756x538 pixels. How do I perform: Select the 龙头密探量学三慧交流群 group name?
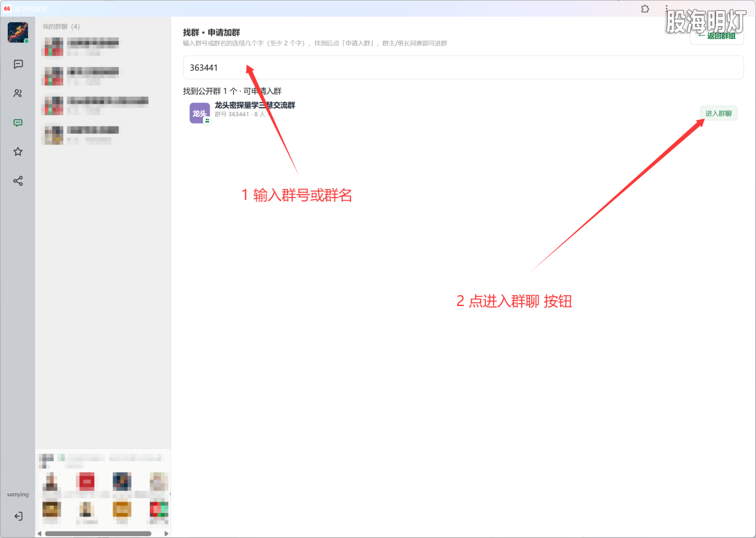point(255,105)
